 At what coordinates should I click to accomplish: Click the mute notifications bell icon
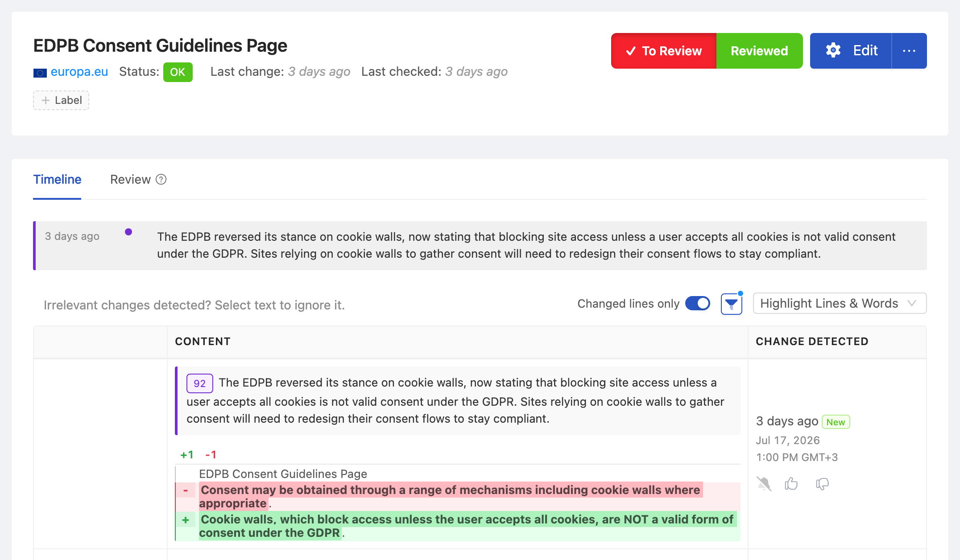point(764,484)
